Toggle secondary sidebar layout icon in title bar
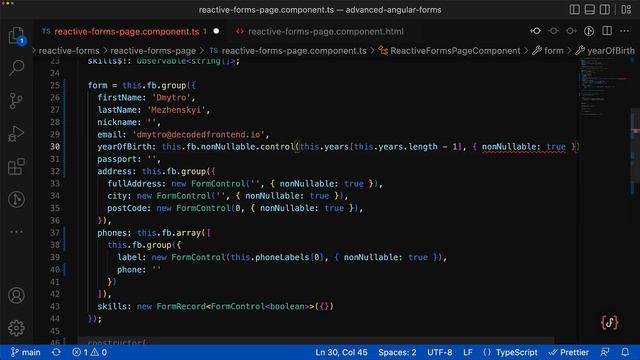Screen dimensions: 640x360 (605, 9)
